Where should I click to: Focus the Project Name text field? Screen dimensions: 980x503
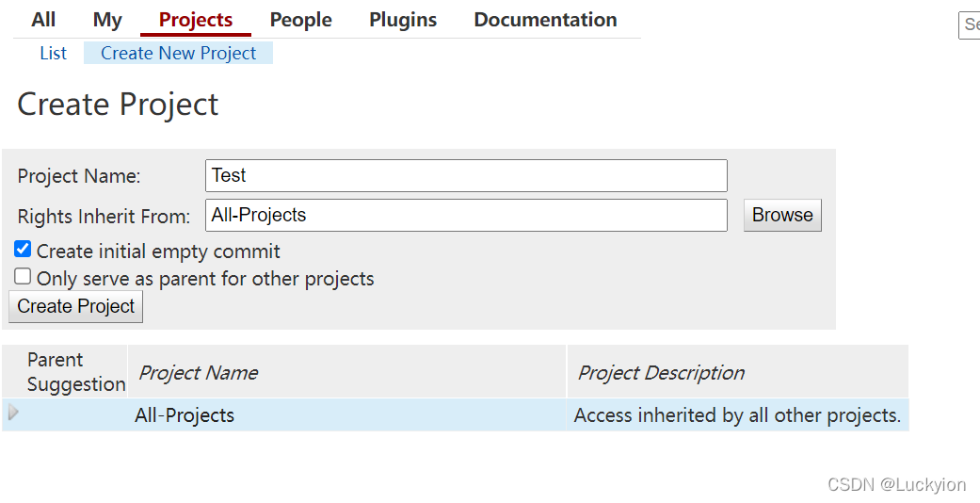coord(466,175)
